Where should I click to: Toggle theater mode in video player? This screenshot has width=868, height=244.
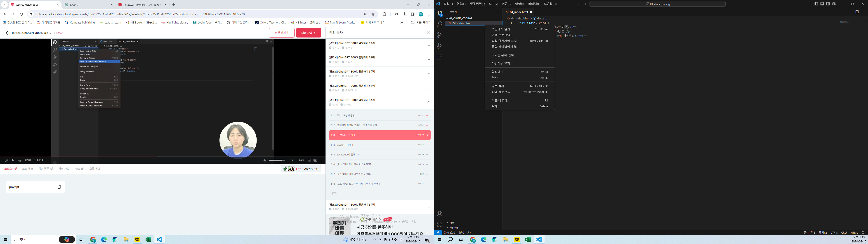click(315, 160)
